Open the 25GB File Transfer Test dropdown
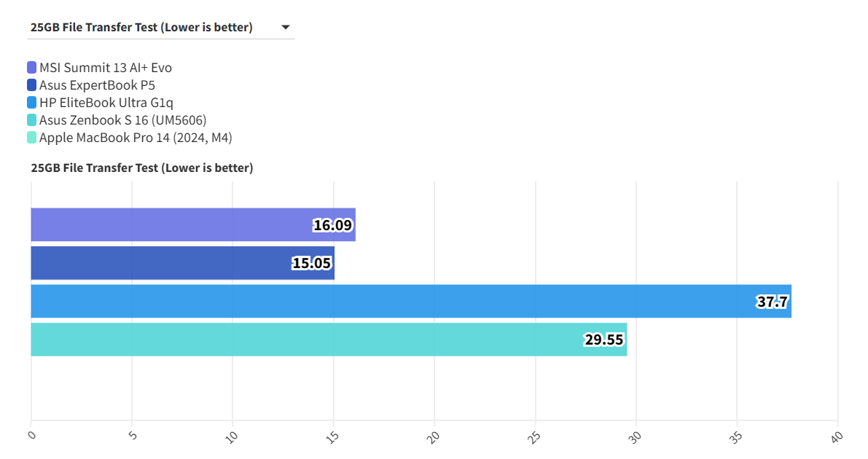 141,28
